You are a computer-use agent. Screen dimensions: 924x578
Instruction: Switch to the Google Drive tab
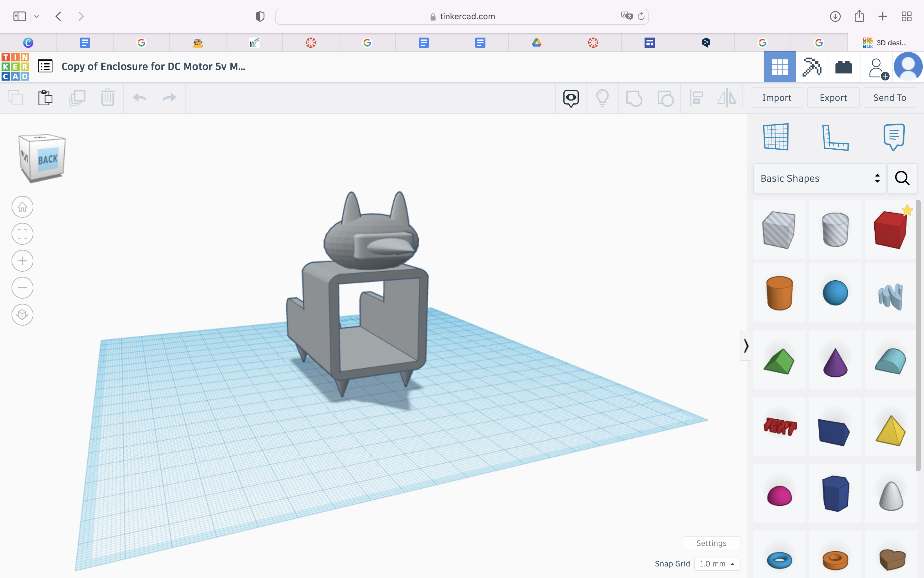click(x=536, y=42)
